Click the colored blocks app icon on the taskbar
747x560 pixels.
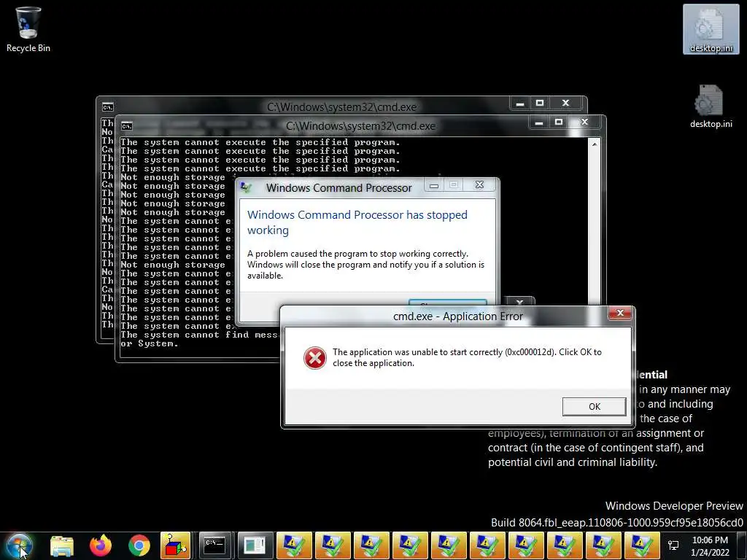[x=175, y=545]
